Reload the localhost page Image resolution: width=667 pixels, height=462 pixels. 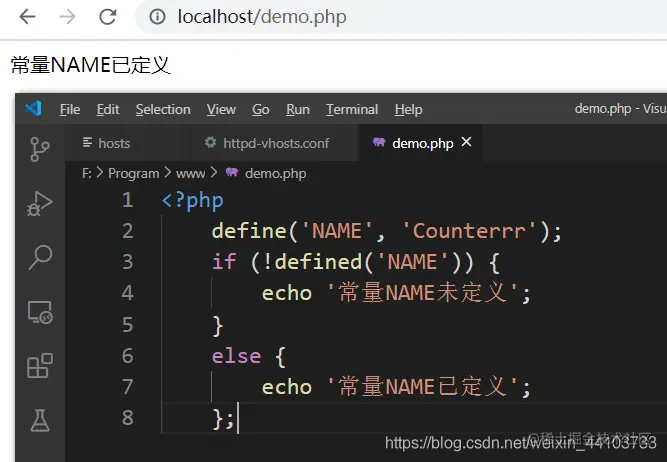tap(108, 17)
